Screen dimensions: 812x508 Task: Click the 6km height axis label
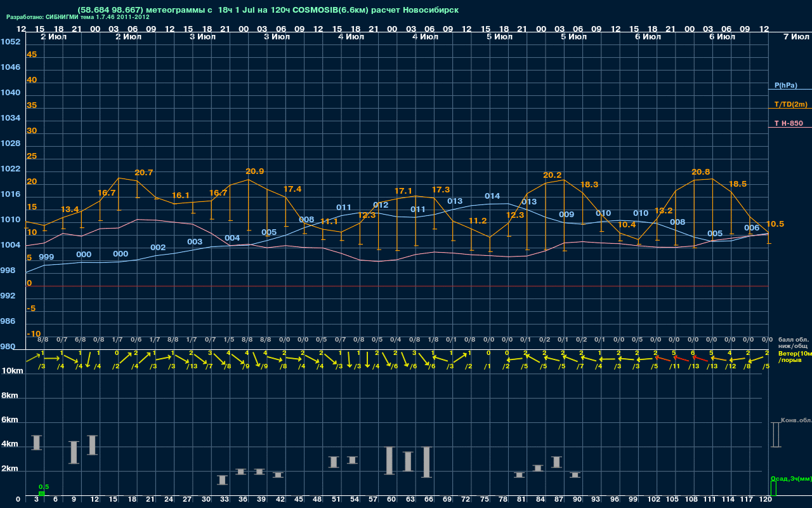click(9, 420)
